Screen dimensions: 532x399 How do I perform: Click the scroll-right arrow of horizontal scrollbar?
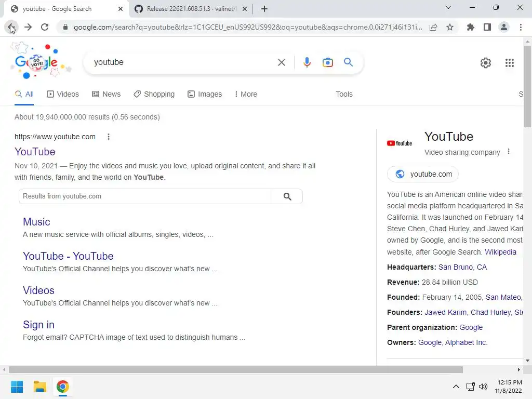tap(519, 369)
